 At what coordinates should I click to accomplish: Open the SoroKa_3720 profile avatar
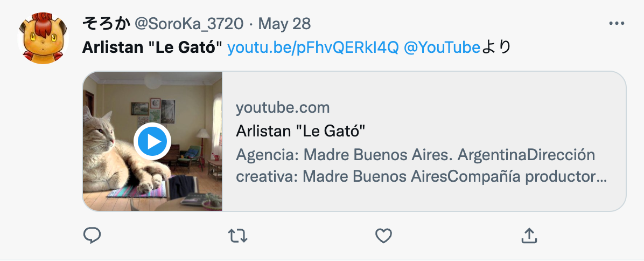tap(43, 38)
